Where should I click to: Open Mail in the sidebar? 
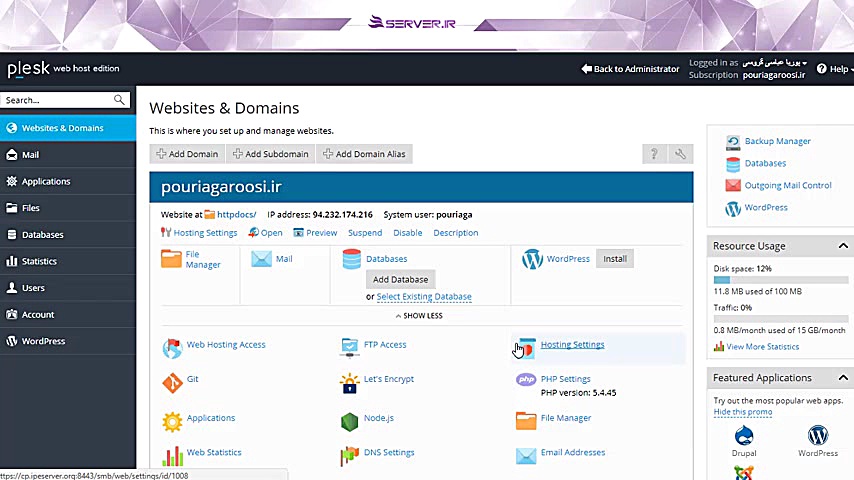68,155
